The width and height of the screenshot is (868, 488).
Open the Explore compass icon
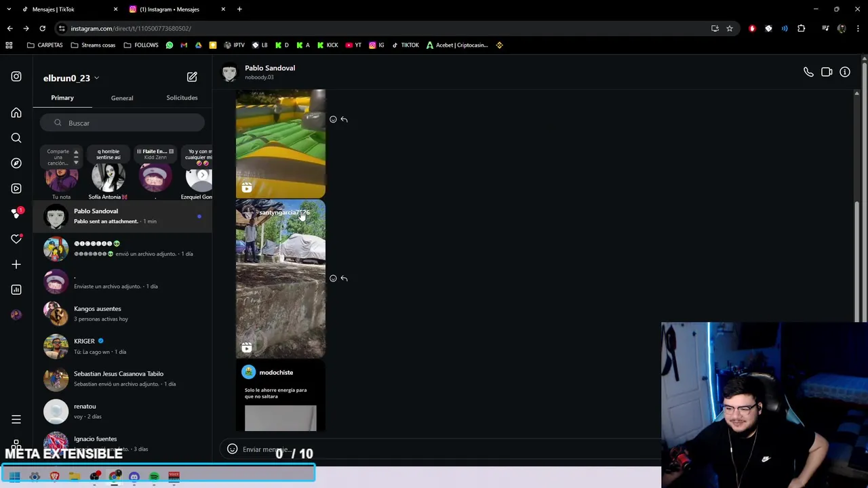coord(16,163)
